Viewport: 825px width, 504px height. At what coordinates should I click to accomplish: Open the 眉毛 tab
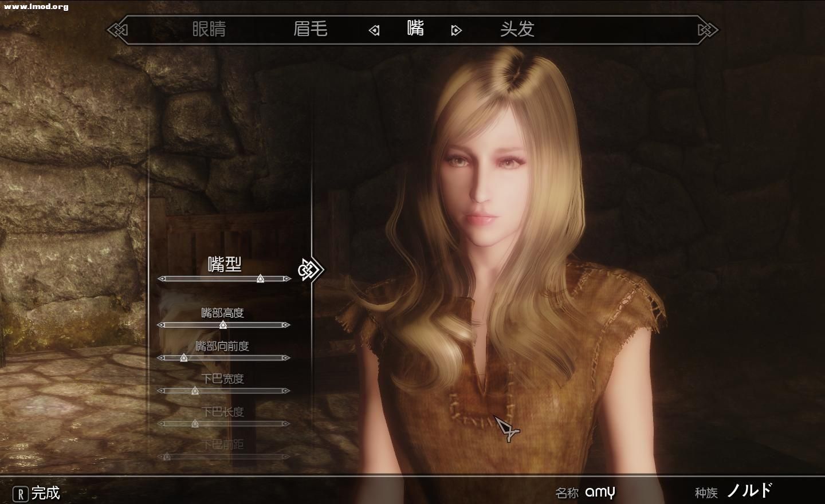(x=310, y=29)
